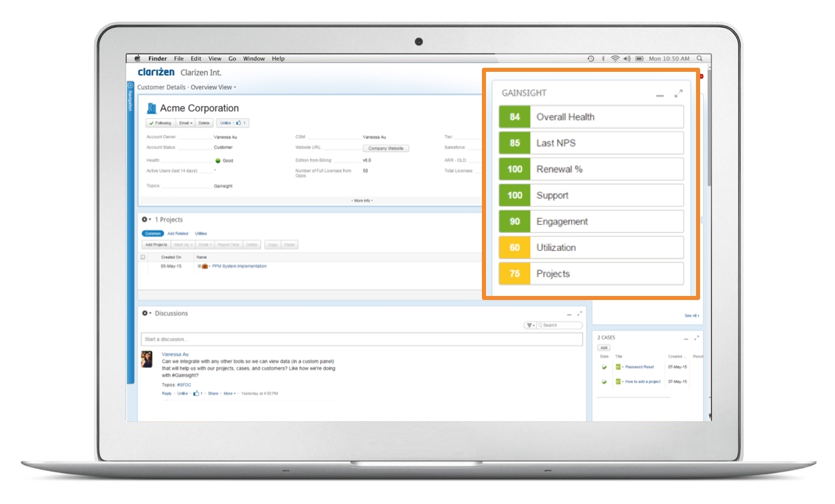Click the Utilization score row
This screenshot has width=835, height=504.
click(591, 248)
